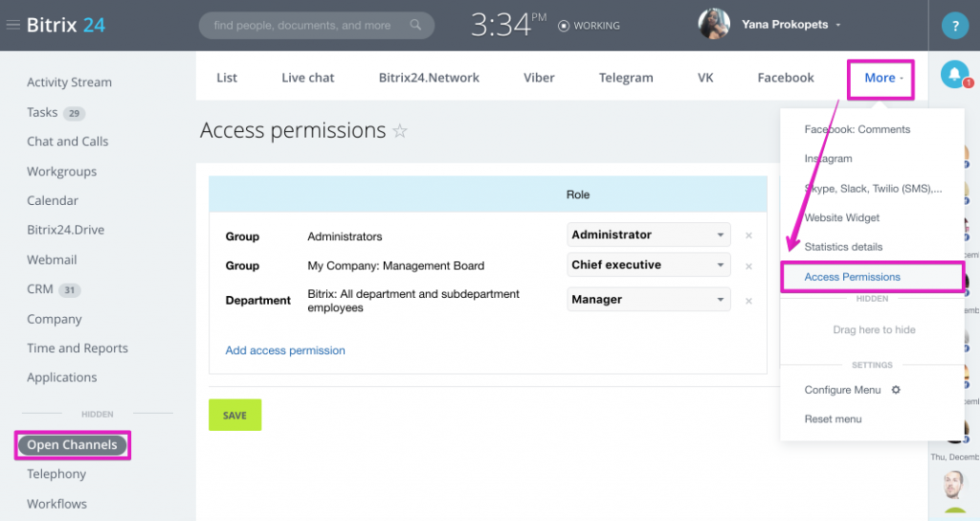Image resolution: width=980 pixels, height=521 pixels.
Task: Select Website Widget menu entry
Action: [841, 217]
